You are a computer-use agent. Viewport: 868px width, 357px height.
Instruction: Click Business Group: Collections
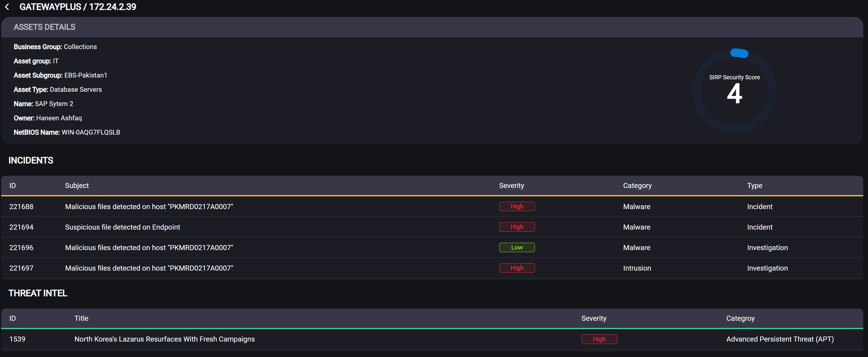[55, 47]
